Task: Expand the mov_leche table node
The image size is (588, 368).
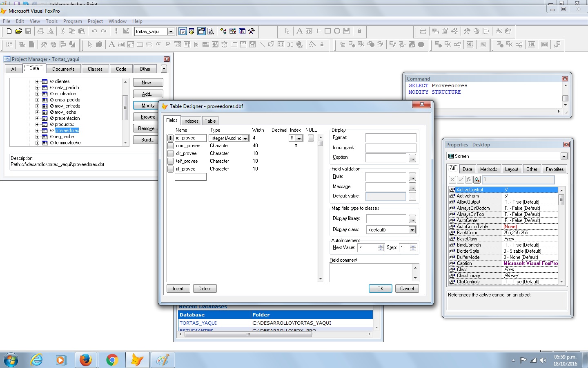Action: 37,112
